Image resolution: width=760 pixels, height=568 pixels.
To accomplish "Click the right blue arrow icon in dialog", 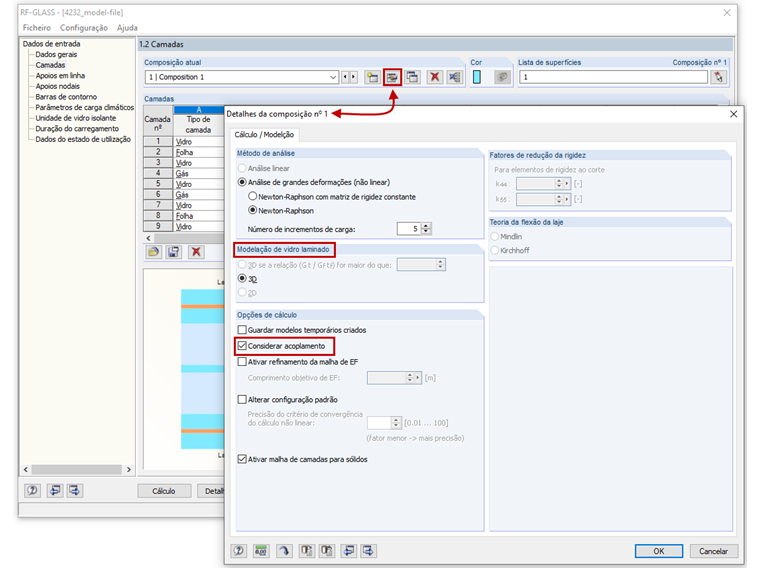I will (368, 551).
